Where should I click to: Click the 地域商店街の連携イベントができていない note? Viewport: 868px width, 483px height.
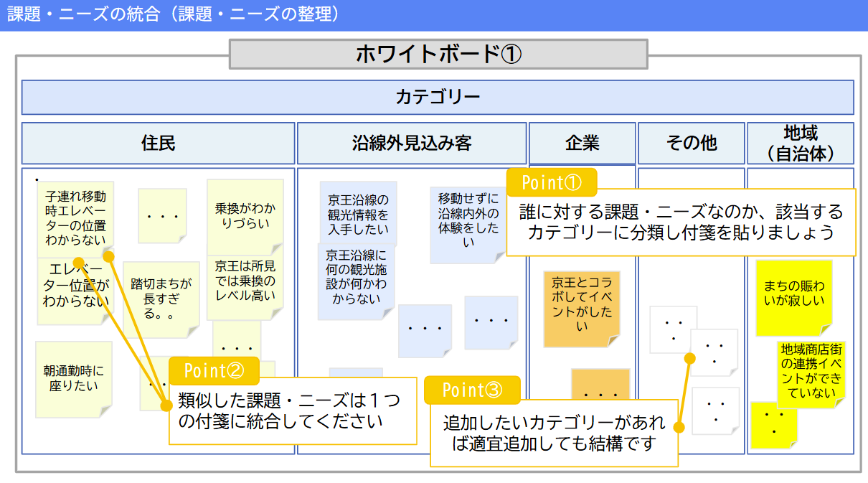coord(811,373)
